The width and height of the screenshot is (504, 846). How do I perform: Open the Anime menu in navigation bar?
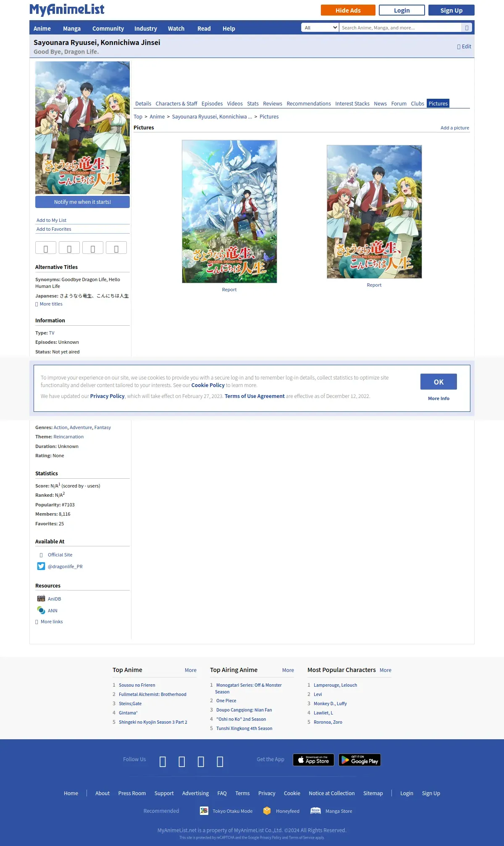click(42, 29)
